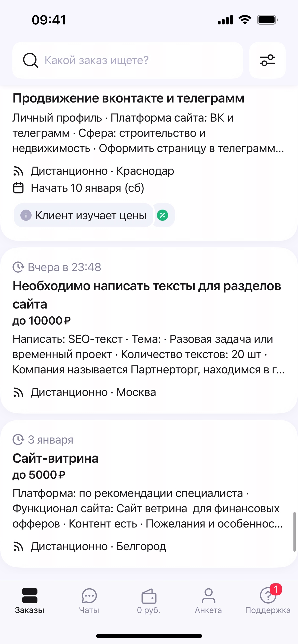Viewport: 298px width, 644px height.
Task: Click the vertical scrollbar on the right edge
Action: click(x=294, y=532)
